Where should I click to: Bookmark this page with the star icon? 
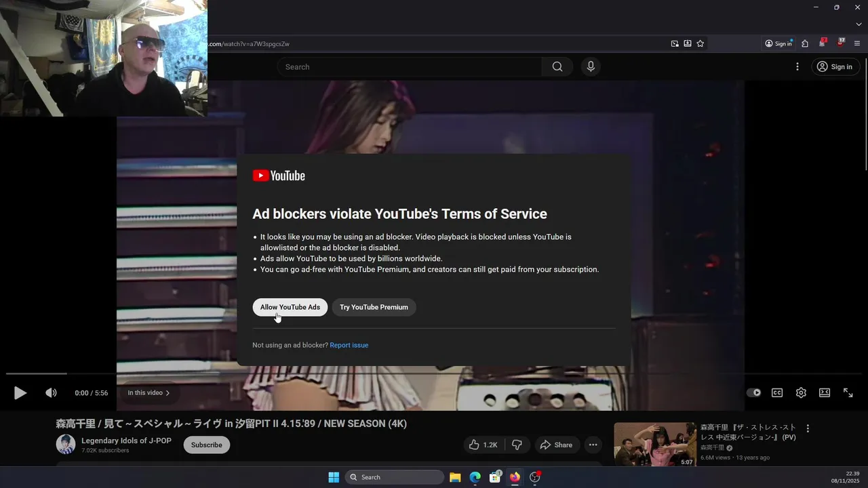(701, 43)
